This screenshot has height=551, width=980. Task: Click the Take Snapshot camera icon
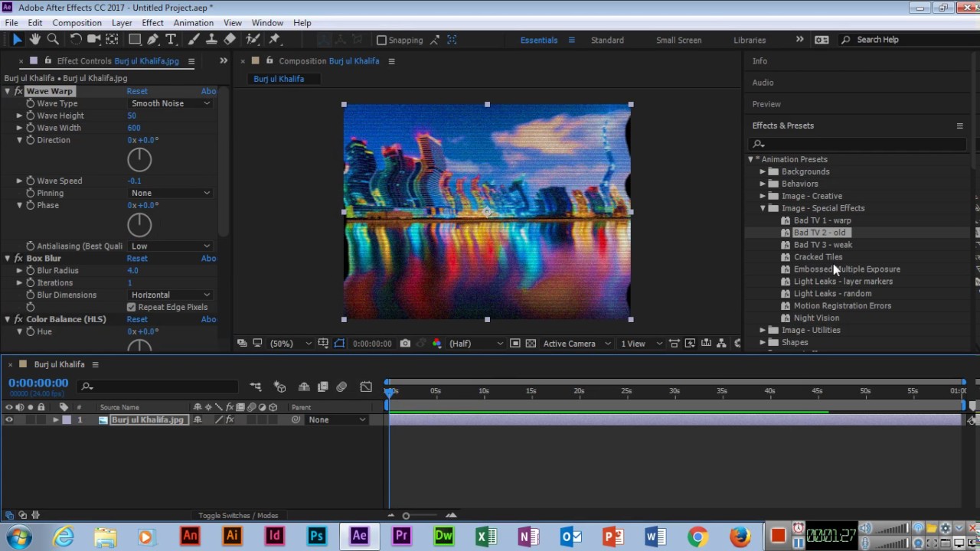405,344
